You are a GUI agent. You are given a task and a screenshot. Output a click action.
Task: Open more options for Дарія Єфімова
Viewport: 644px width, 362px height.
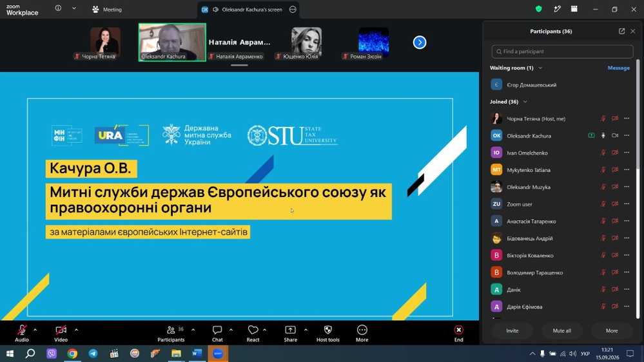coord(627,307)
